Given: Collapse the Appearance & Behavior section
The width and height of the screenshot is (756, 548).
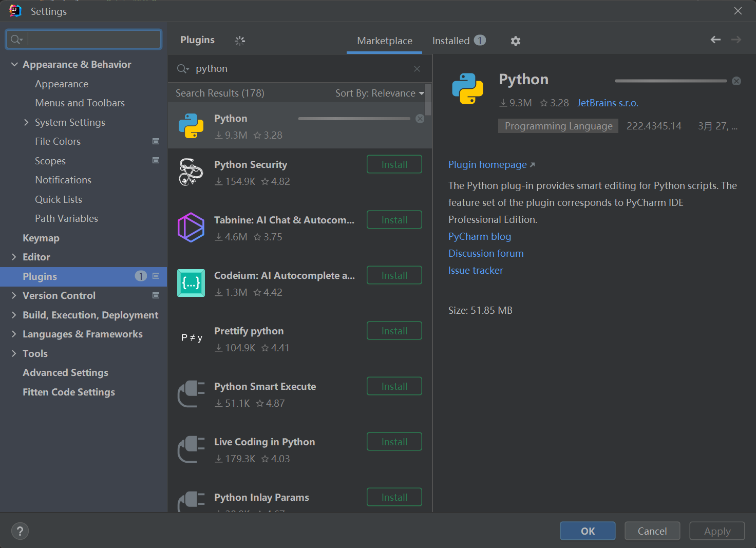Looking at the screenshot, I should point(14,64).
